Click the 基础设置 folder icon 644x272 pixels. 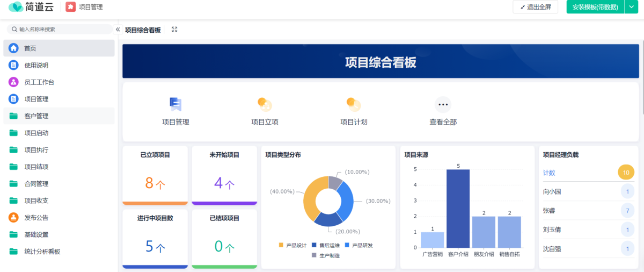point(14,234)
